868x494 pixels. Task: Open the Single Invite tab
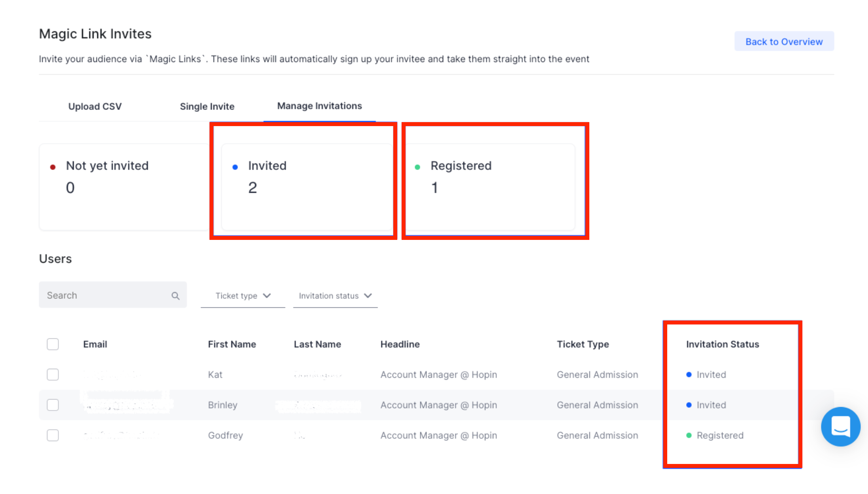207,106
